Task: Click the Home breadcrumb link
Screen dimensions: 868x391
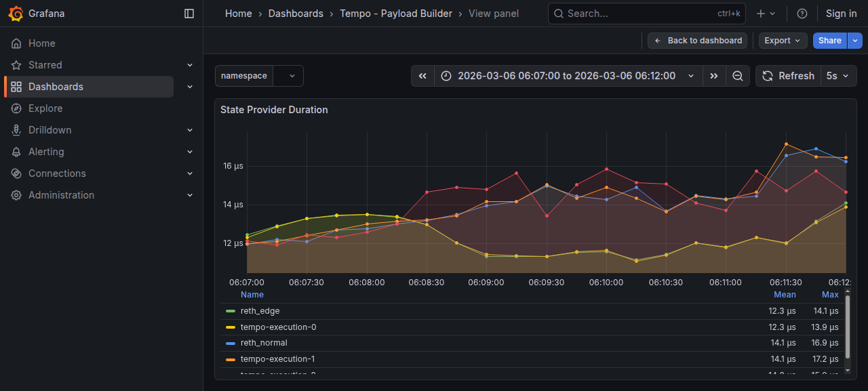Action: pyautogui.click(x=239, y=14)
